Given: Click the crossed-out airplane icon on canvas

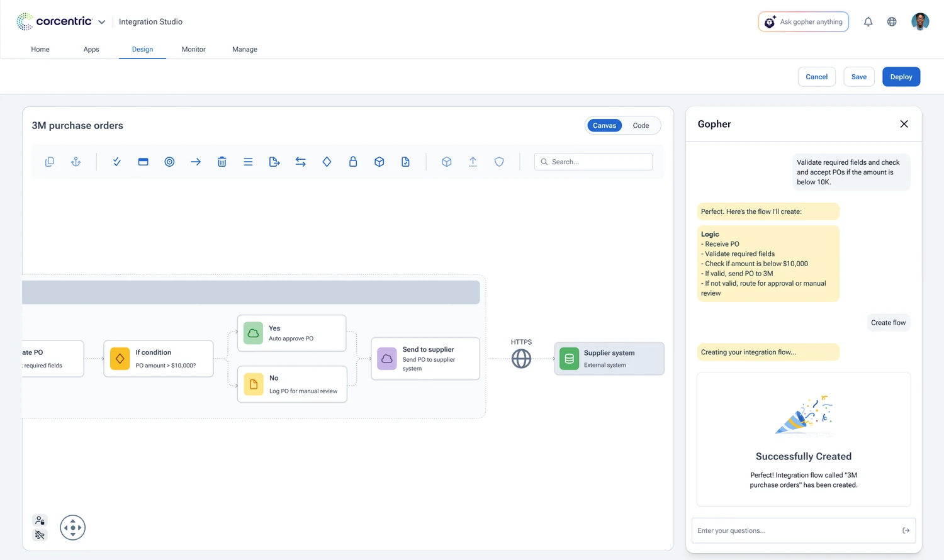Looking at the screenshot, I should click(40, 535).
